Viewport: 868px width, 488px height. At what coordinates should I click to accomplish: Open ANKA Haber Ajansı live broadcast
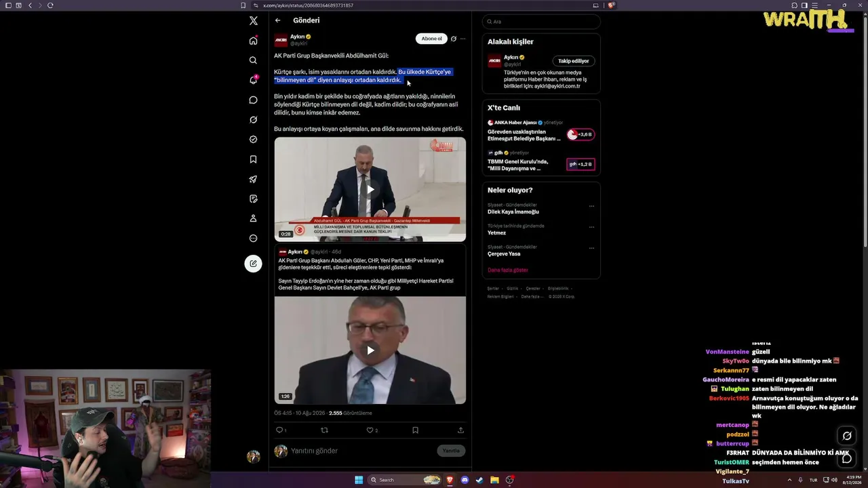541,131
